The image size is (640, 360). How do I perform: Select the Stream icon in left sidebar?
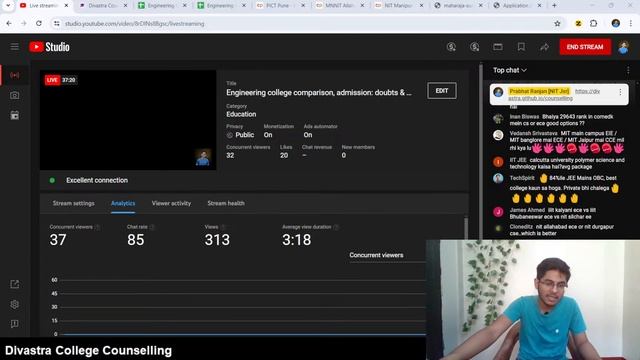click(15, 75)
